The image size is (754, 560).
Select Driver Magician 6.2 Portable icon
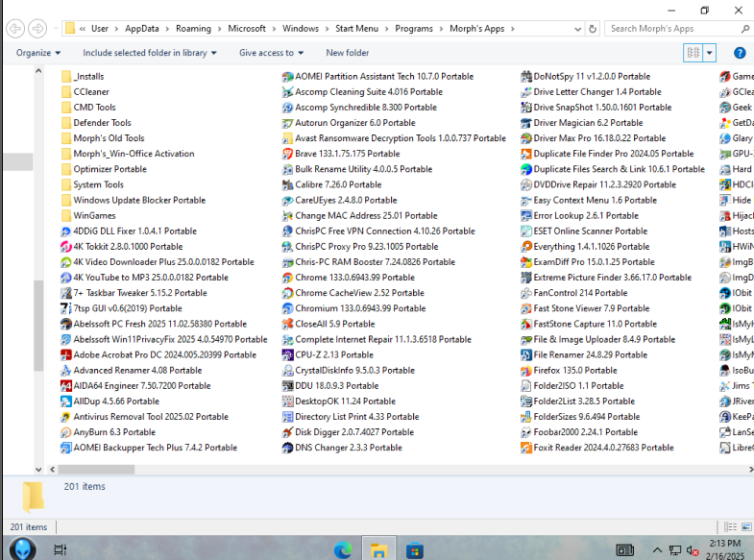point(526,123)
